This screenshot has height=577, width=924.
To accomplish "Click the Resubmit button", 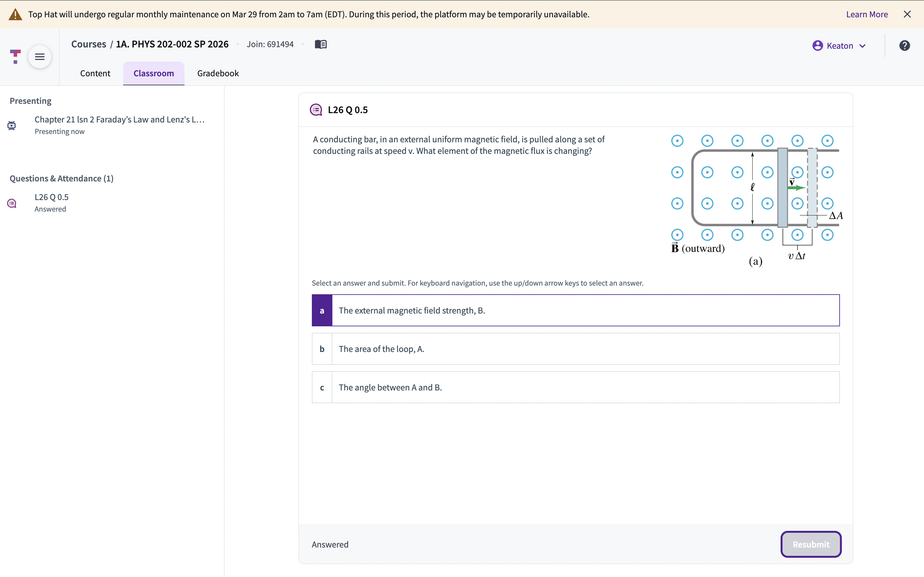I will pyautogui.click(x=811, y=544).
